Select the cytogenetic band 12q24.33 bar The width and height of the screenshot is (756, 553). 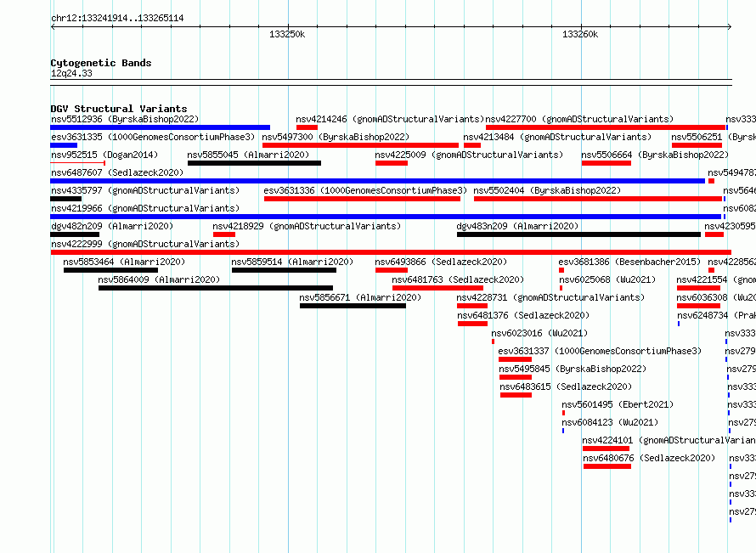pos(391,82)
